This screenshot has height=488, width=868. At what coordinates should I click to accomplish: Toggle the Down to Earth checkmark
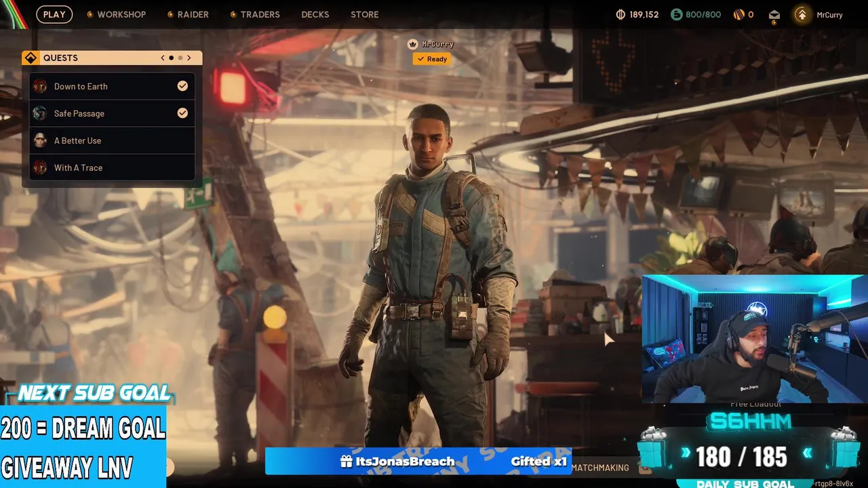[x=182, y=86]
